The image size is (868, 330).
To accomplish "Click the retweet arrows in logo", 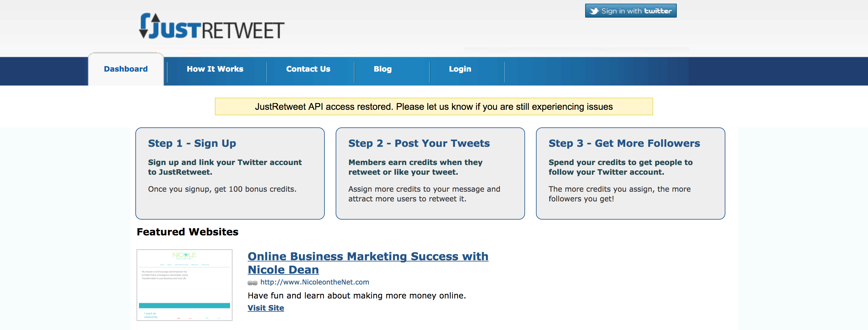I will tap(148, 25).
